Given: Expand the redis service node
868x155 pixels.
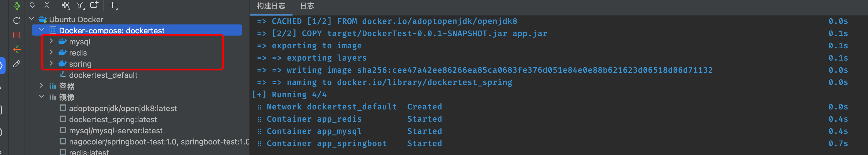Looking at the screenshot, I should [51, 52].
